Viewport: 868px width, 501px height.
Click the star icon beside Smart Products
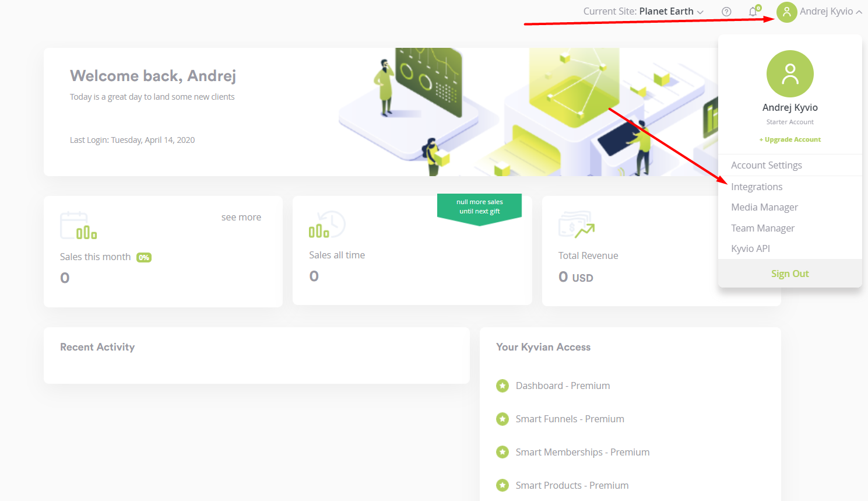[x=502, y=485]
